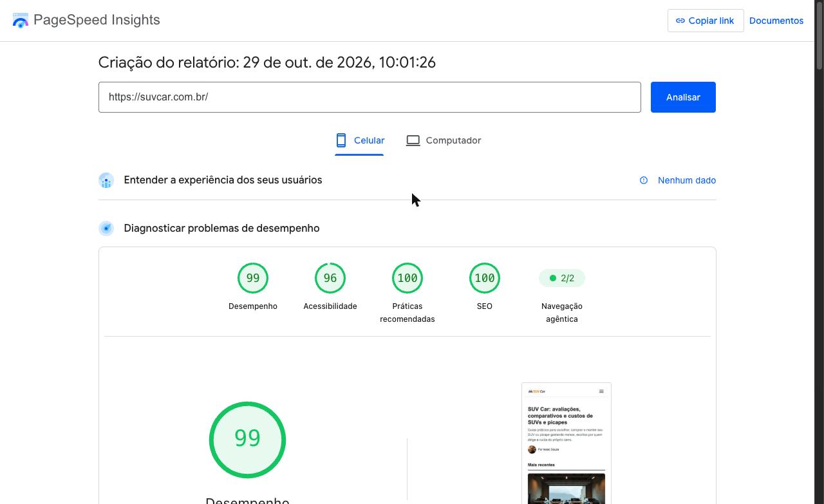Viewport: 824px width, 504px height.
Task: Click the large Desempenho 99 gauge
Action: click(x=247, y=440)
